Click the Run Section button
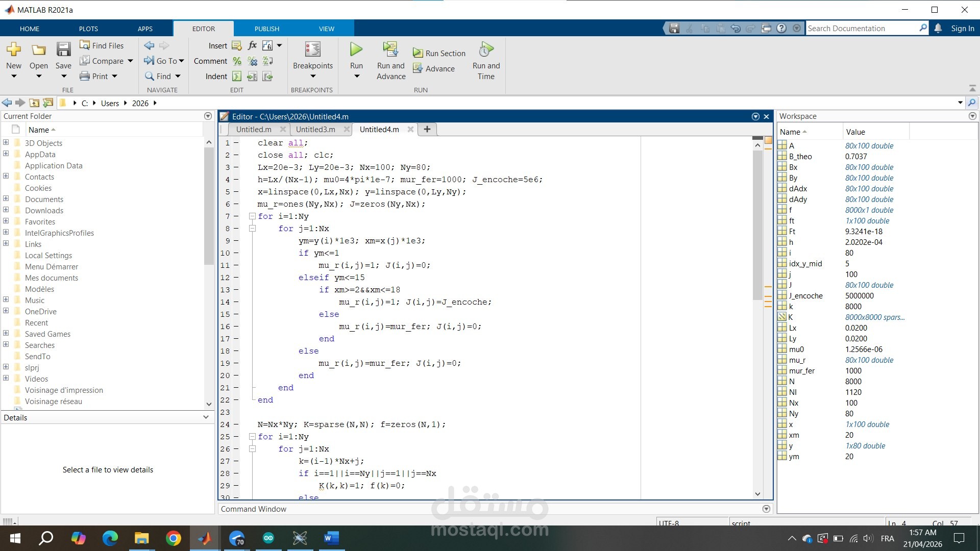The image size is (980, 551). coord(439,53)
